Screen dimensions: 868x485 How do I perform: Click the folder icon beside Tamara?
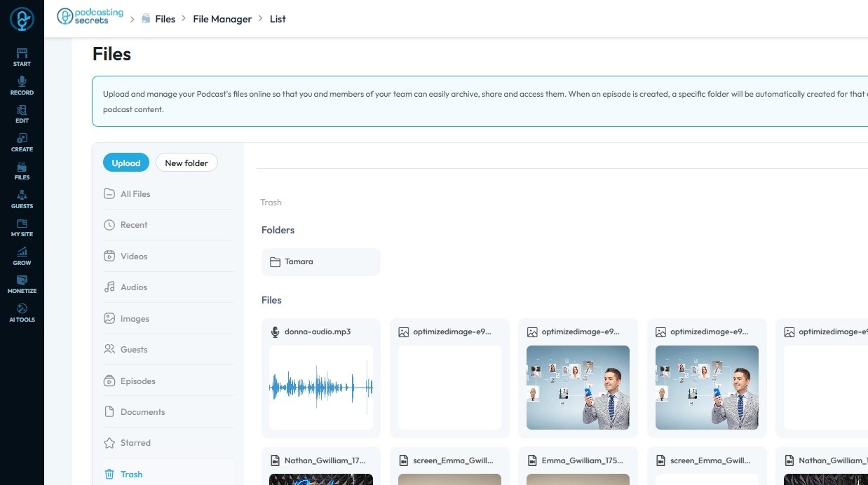275,262
